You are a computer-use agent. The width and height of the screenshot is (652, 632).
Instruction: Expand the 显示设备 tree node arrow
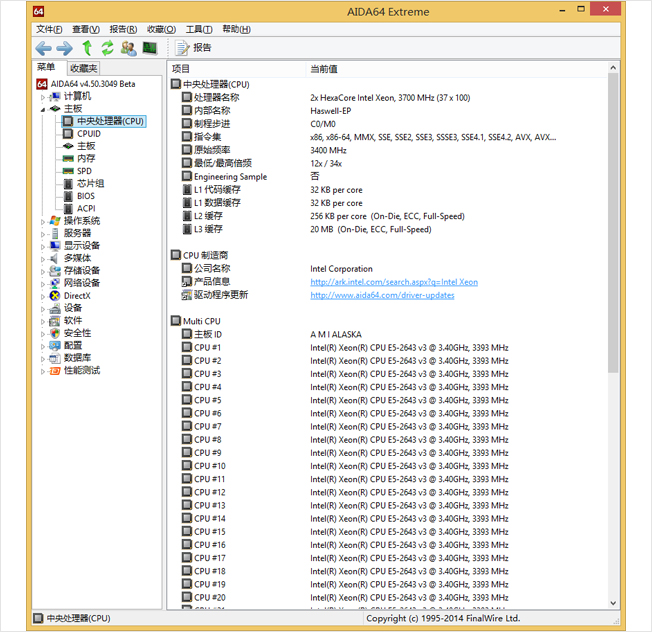pyautogui.click(x=42, y=247)
